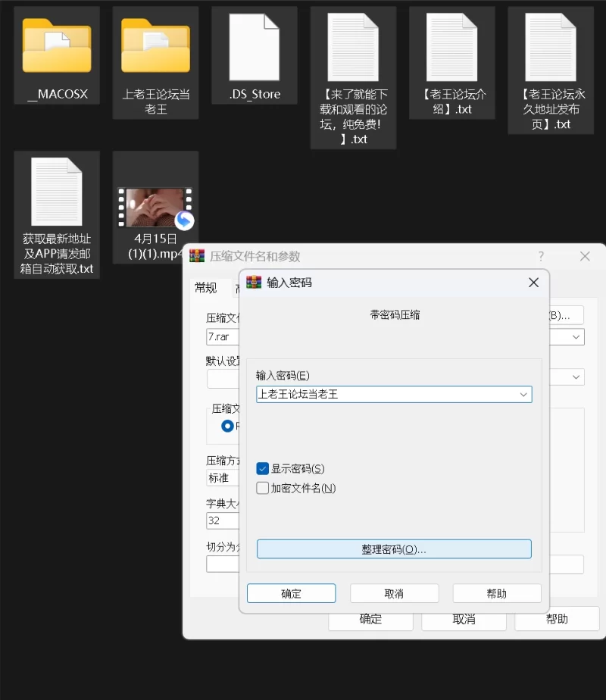Select the radio button under 压缩文件格式
606x700 pixels.
[227, 426]
